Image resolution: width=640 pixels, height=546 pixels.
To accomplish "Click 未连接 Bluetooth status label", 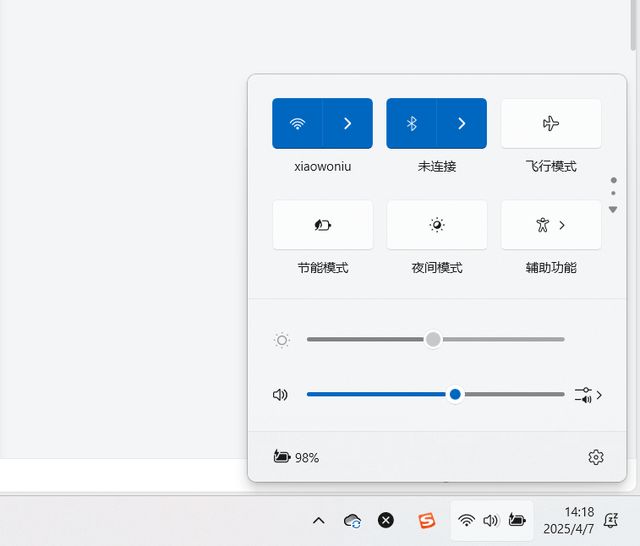I will tap(437, 166).
